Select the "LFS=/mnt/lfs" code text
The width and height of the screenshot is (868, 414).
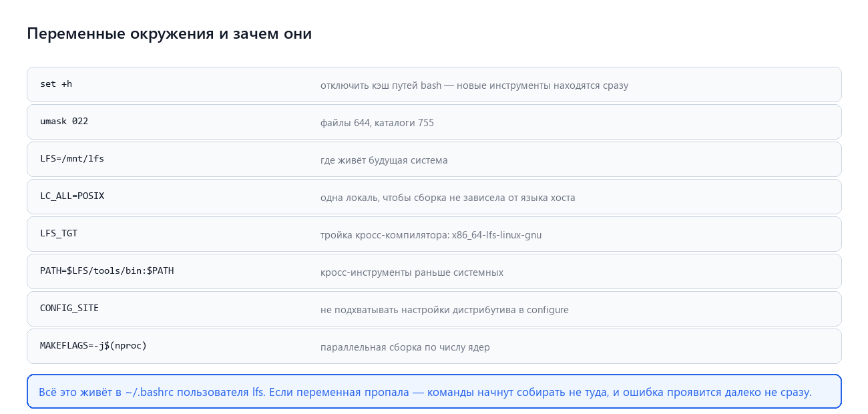click(72, 159)
